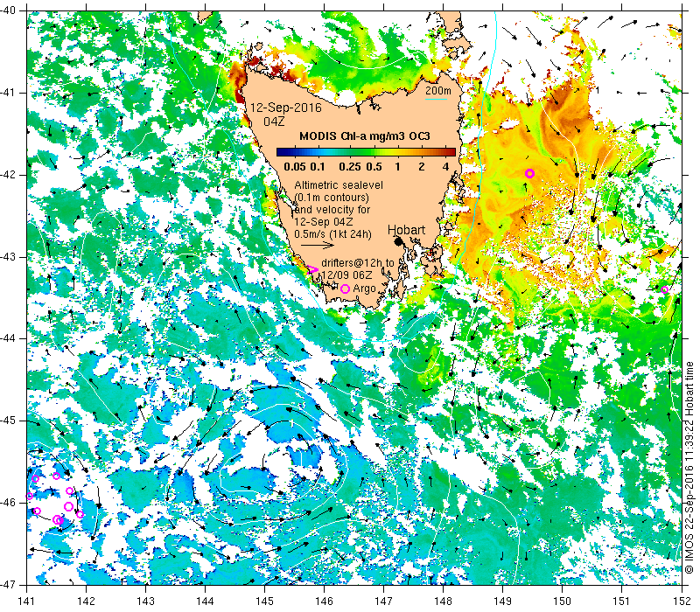Click the '04Z' time label under the date
The width and height of the screenshot is (700, 612).
pyautogui.click(x=274, y=122)
